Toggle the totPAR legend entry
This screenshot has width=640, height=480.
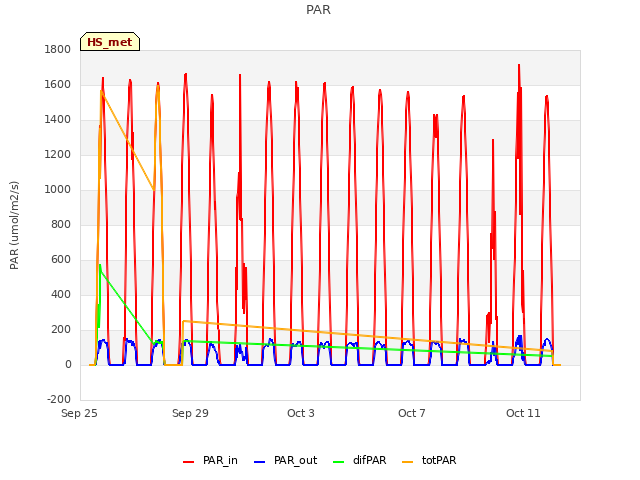coord(429,460)
